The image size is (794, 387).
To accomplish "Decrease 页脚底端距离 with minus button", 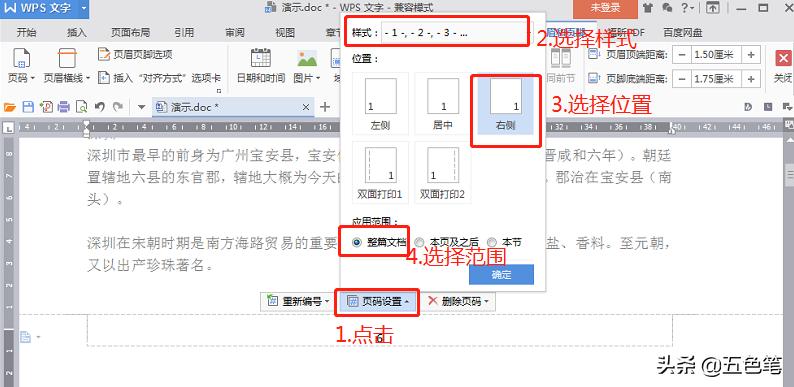I will pos(683,79).
